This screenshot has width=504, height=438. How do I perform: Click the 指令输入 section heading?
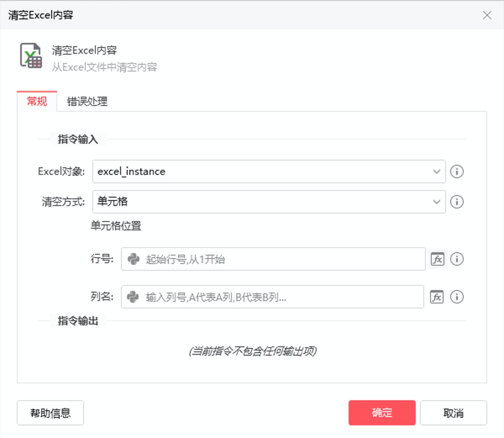tap(78, 139)
